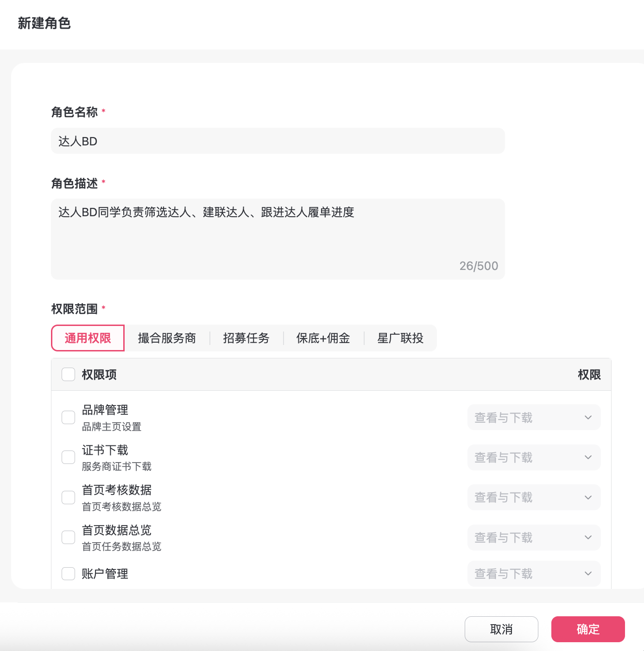Image resolution: width=644 pixels, height=651 pixels.
Task: Open the 首页考核数据 permission dropdown
Action: (534, 497)
